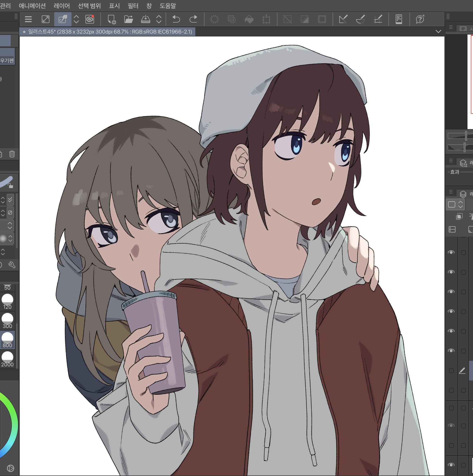The height and width of the screenshot is (476, 473).
Task: Click the Save icon in command bar
Action: tap(145, 19)
